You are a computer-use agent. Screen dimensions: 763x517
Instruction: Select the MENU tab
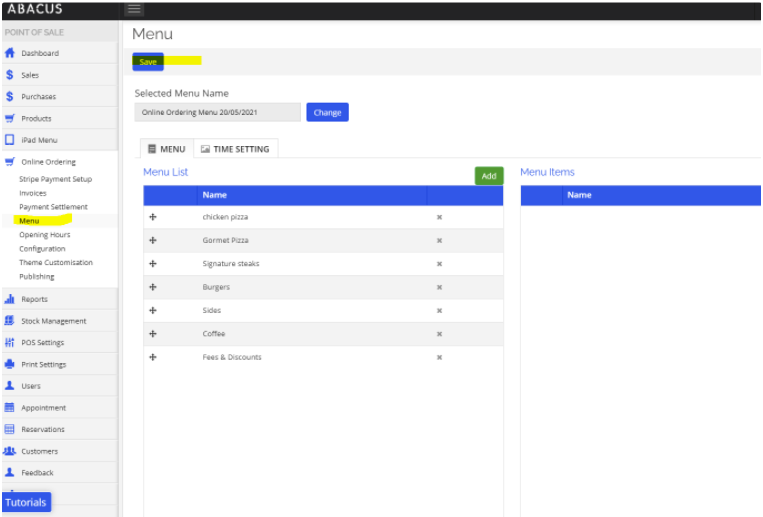click(x=167, y=149)
